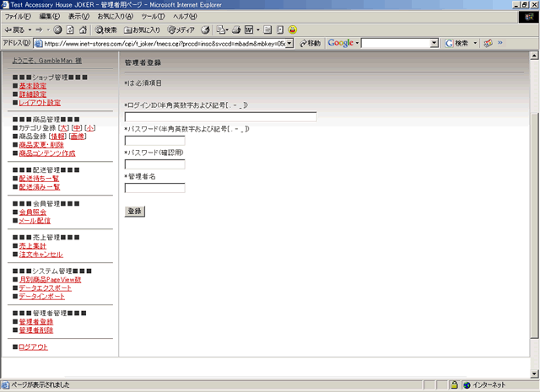Image resolution: width=540 pixels, height=392 pixels.
Task: Click the Print icon in toolbar
Action: pos(236,30)
